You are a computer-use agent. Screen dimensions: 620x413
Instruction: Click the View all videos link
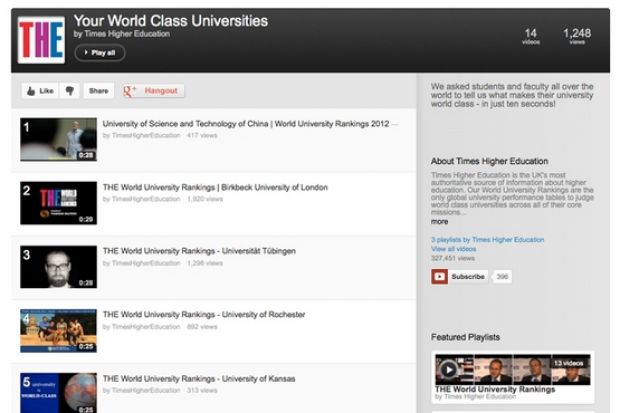tap(454, 249)
